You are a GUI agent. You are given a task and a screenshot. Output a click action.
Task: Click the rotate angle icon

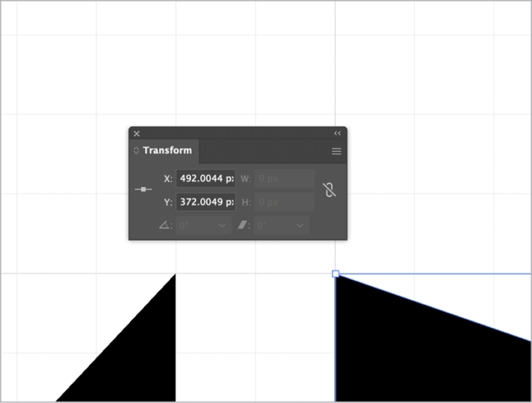(x=164, y=225)
